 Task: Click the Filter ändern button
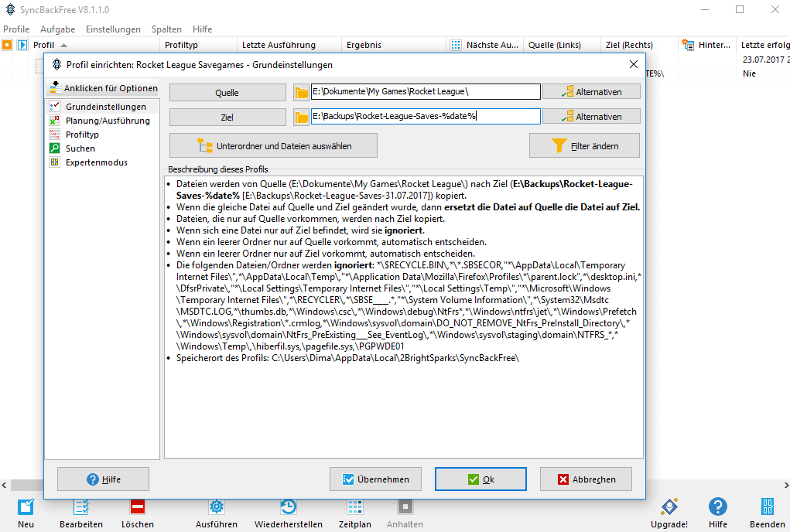click(x=584, y=146)
